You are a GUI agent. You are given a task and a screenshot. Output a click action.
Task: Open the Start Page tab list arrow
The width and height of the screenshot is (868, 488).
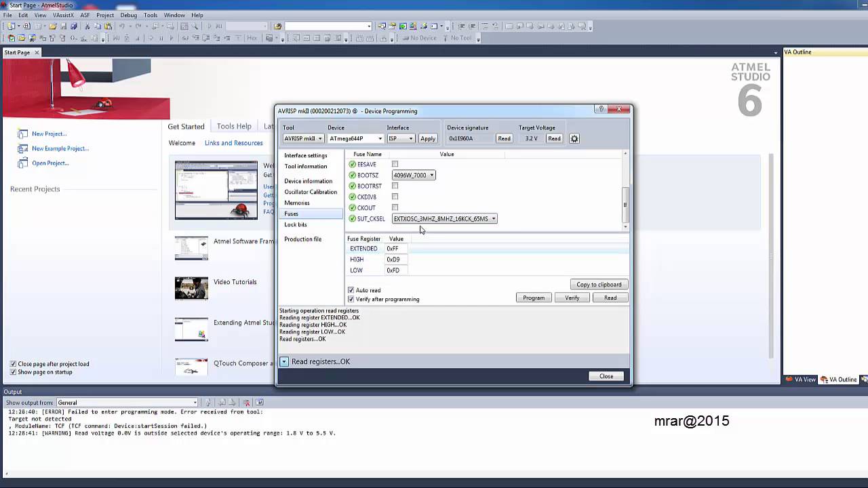776,53
